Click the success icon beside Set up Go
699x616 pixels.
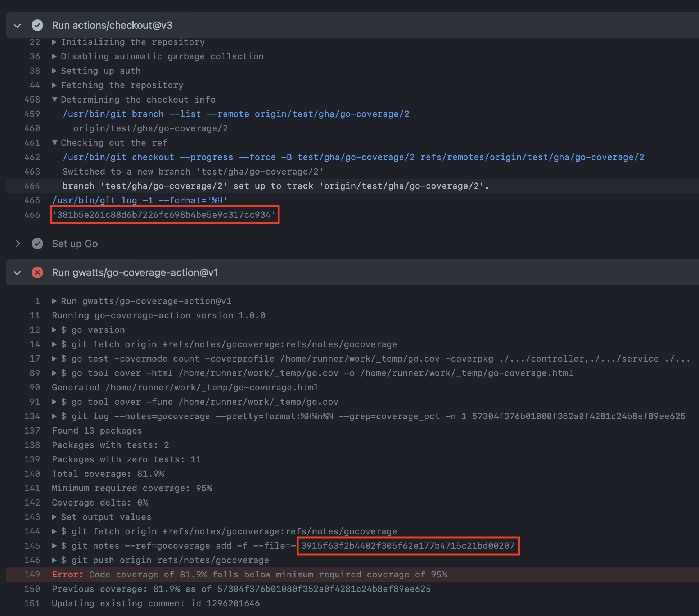pyautogui.click(x=37, y=244)
